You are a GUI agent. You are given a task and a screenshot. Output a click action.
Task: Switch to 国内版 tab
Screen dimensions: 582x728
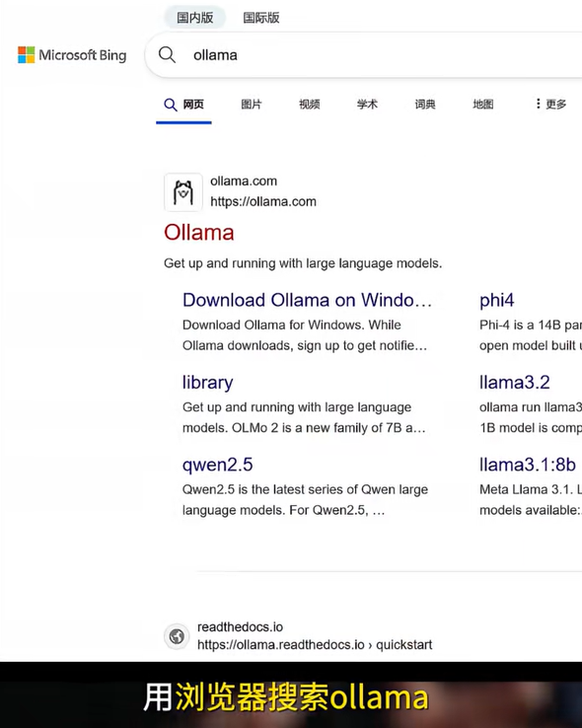(195, 18)
